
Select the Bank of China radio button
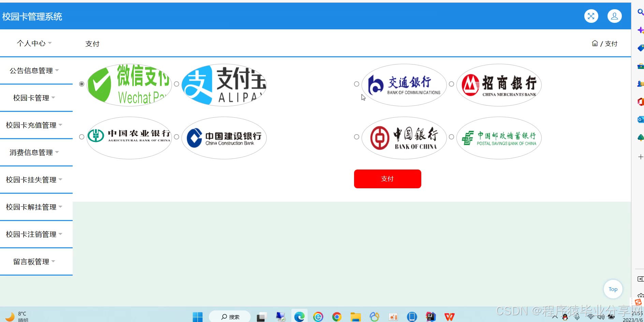tap(356, 137)
